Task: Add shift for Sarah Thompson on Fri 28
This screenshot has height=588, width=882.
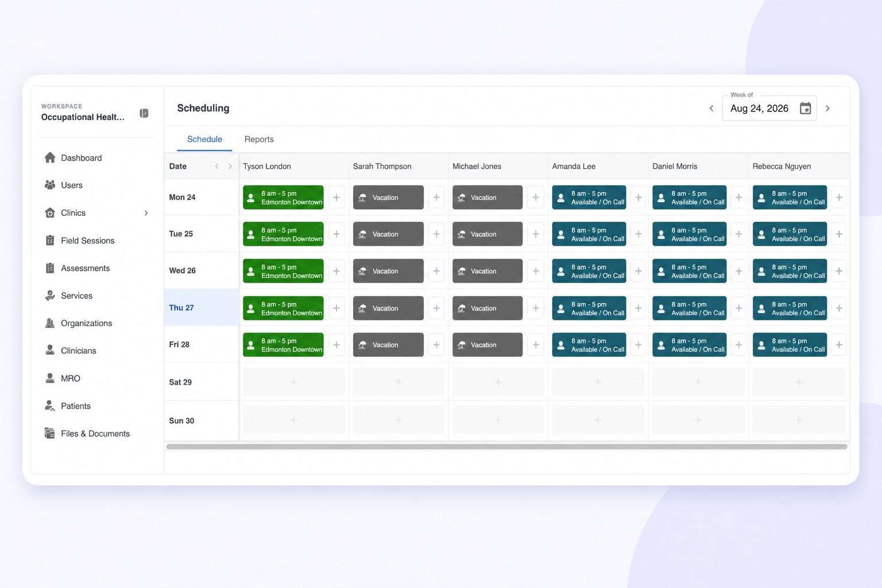Action: (x=436, y=345)
